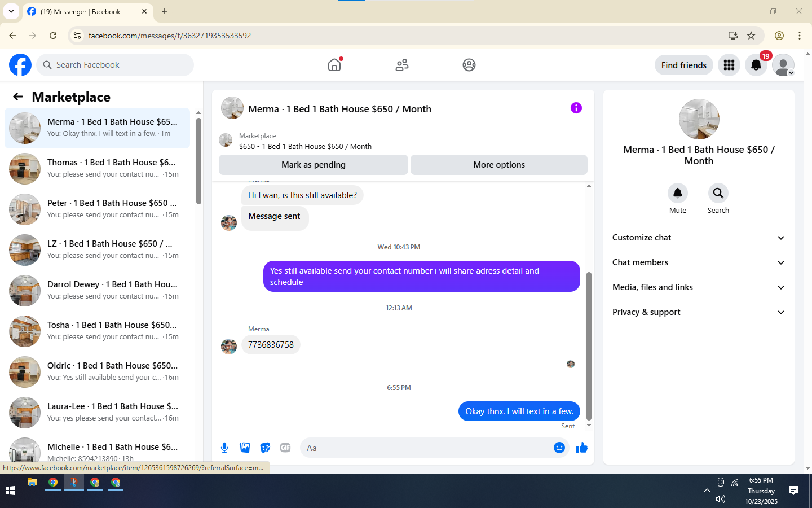Viewport: 812px width, 508px height.
Task: Open the Windows Start button
Action: [x=10, y=491]
